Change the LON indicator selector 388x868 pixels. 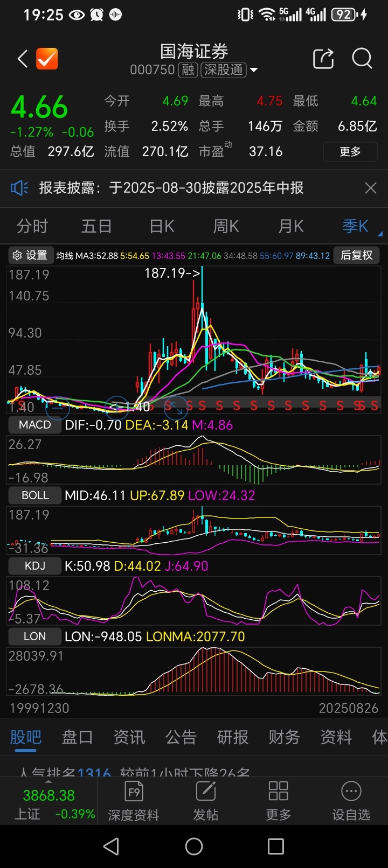coord(35,636)
